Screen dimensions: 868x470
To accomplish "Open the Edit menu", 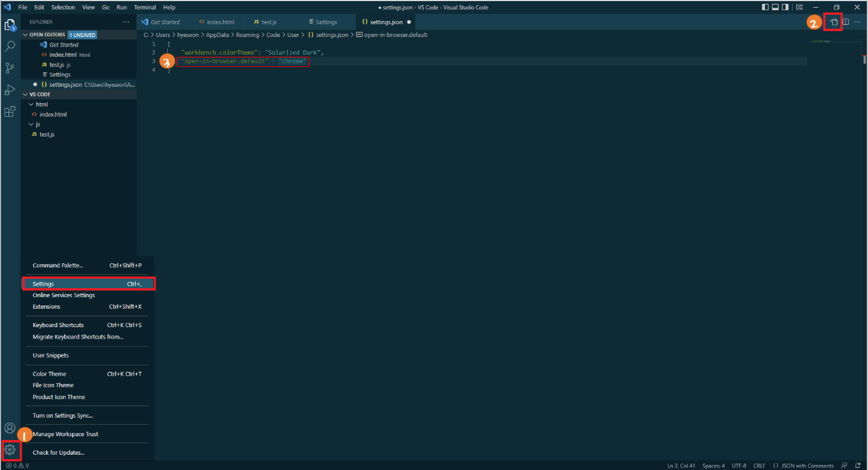I will [40, 7].
